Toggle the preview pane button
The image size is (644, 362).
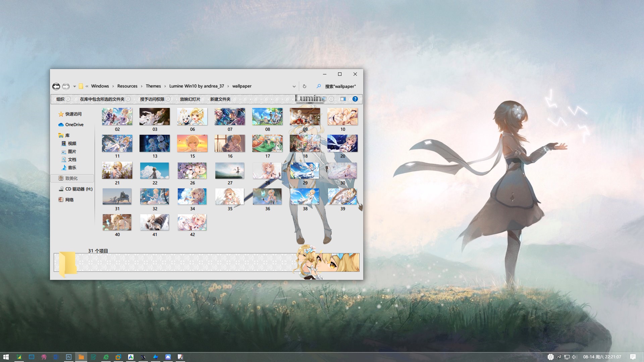pos(343,99)
